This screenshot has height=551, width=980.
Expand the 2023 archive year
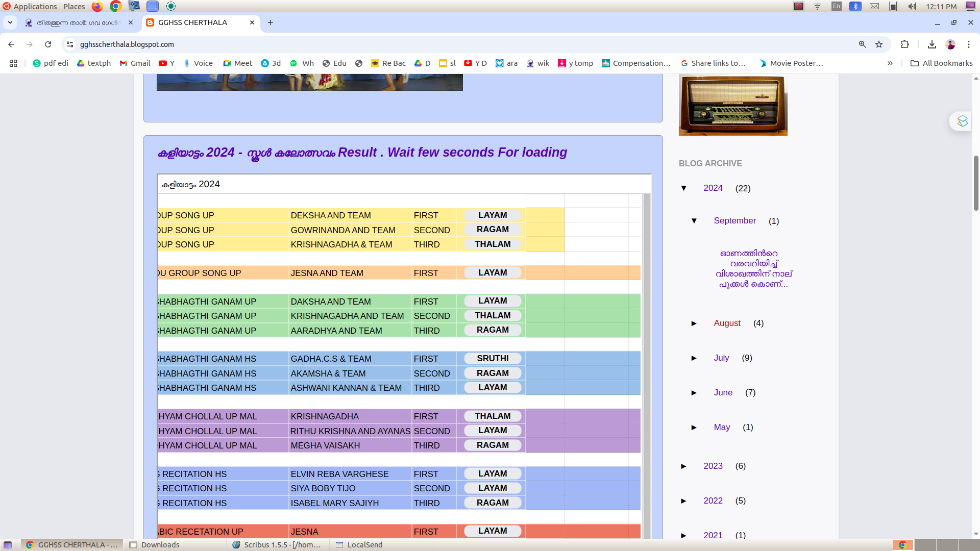(684, 466)
